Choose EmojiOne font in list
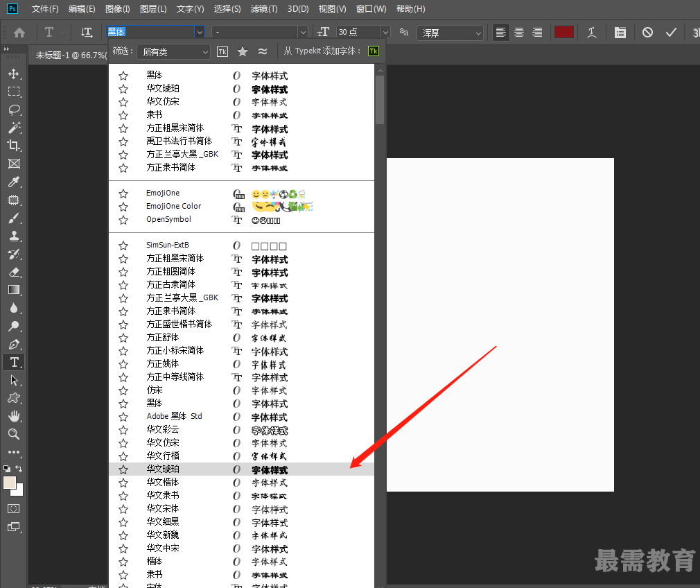 (x=241, y=193)
